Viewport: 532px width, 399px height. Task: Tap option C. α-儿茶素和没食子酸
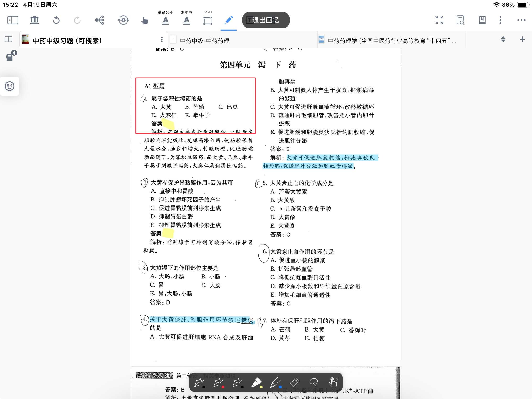[300, 209]
